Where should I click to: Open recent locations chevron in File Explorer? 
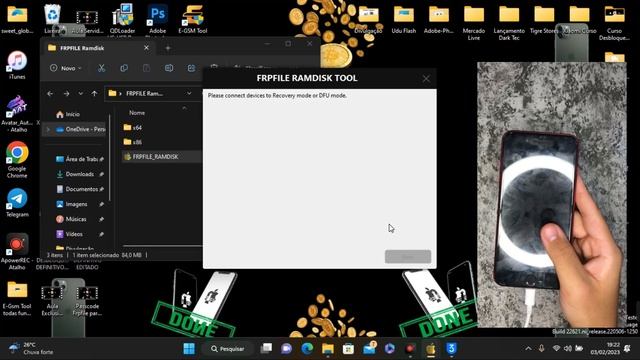pos(80,93)
